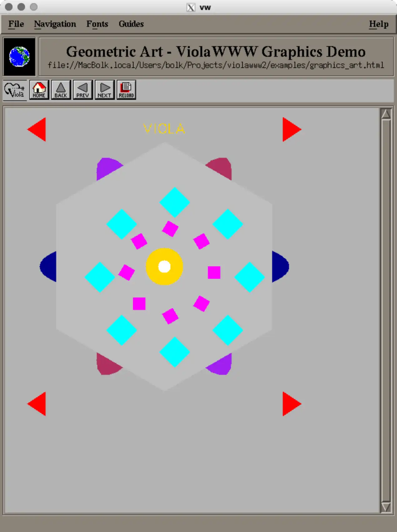This screenshot has width=397, height=532.
Task: Click the PREV toolbar button
Action: pos(83,90)
